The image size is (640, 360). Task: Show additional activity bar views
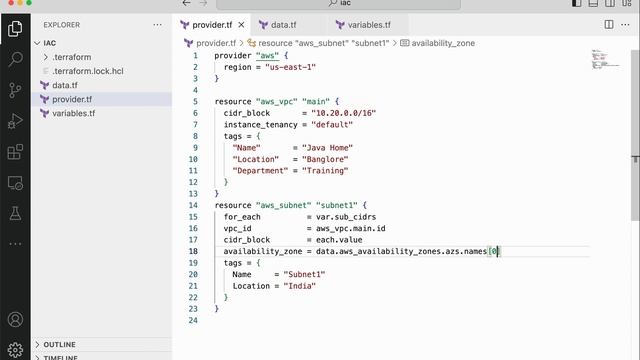15,244
